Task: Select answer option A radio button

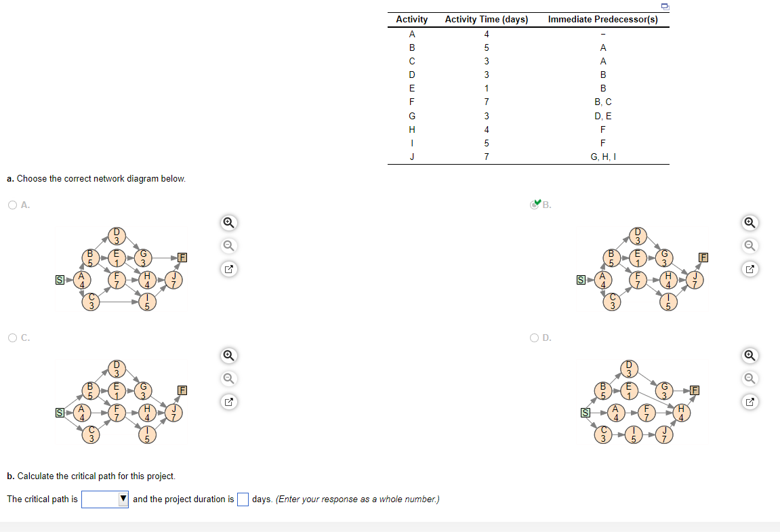Action: click(x=11, y=205)
